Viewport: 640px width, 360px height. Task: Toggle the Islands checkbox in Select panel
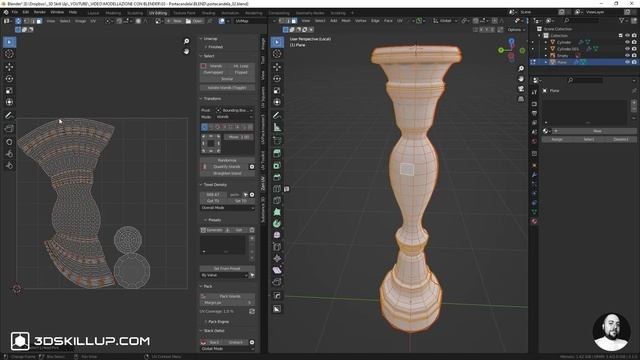click(x=204, y=66)
